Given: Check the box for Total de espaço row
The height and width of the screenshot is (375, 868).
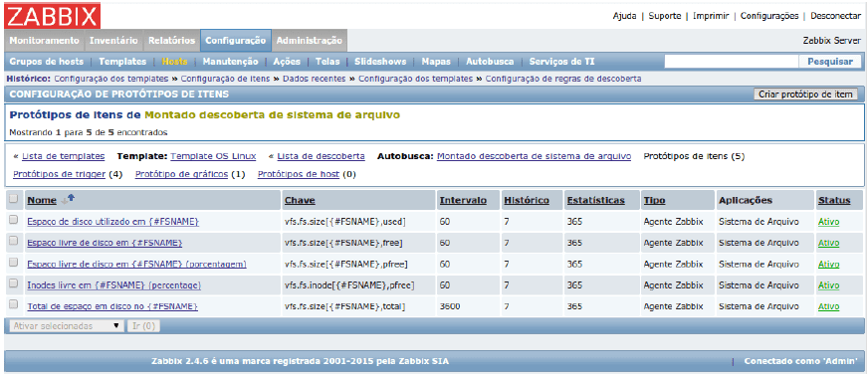Looking at the screenshot, I should click(x=13, y=305).
